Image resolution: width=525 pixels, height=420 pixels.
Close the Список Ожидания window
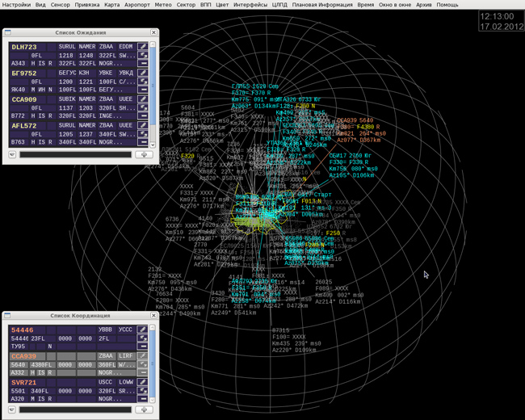pyautogui.click(x=153, y=32)
